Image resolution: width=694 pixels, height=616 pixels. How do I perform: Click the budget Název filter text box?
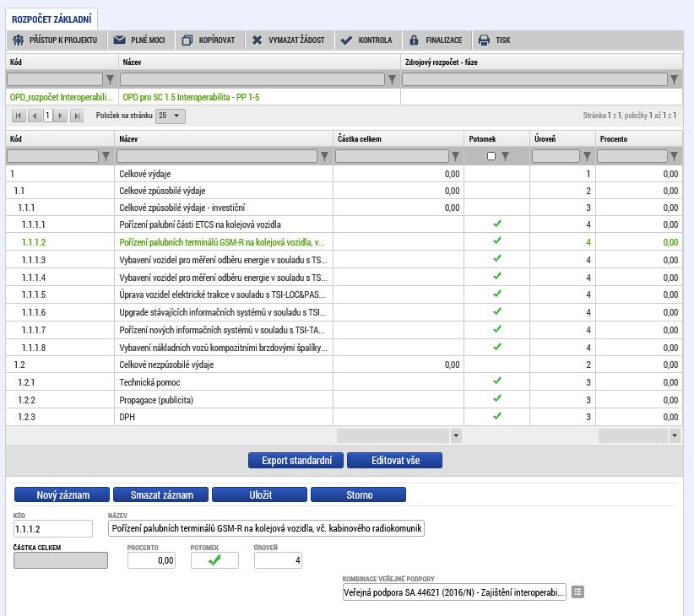(217, 156)
